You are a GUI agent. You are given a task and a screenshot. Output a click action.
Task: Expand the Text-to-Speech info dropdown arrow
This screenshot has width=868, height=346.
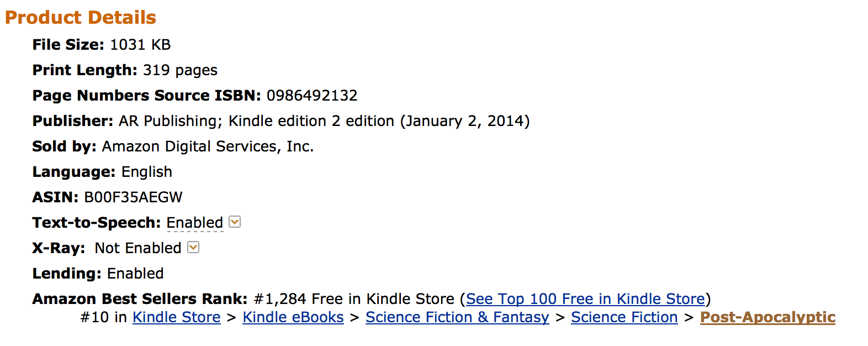point(235,222)
